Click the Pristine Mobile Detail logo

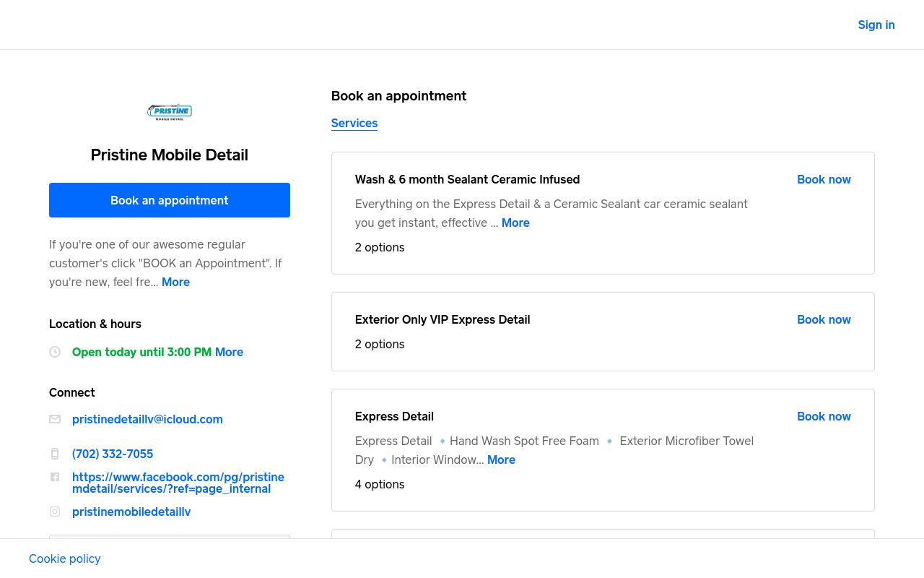[170, 112]
